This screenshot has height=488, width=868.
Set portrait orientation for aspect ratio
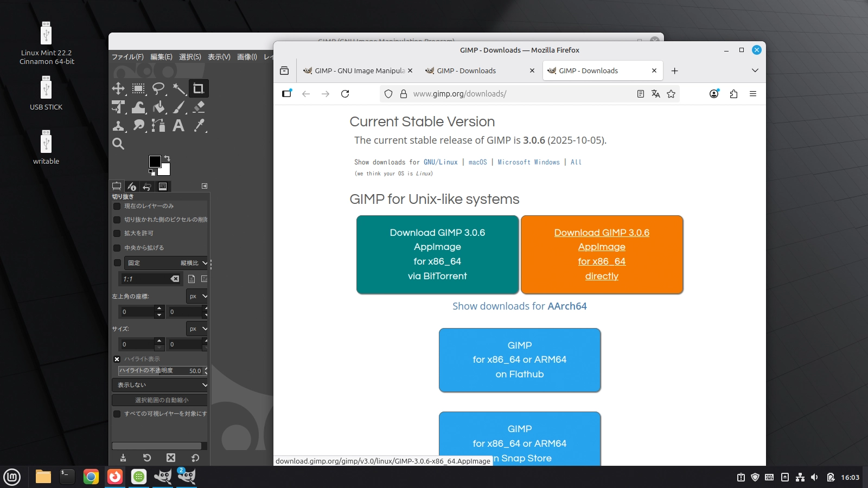pos(192,279)
